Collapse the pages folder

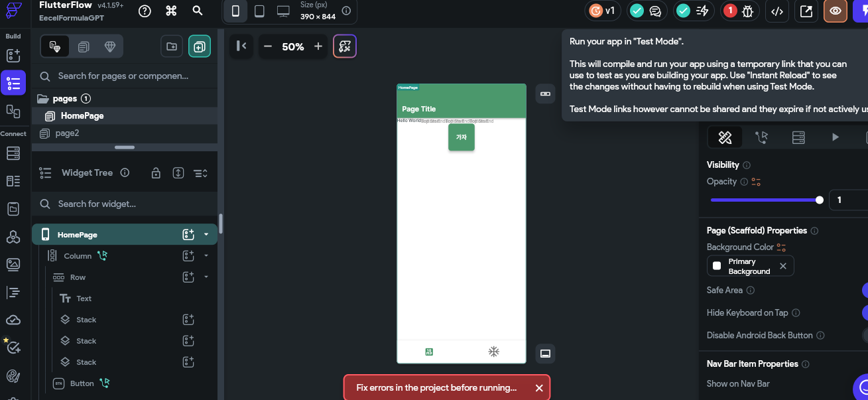tap(43, 99)
